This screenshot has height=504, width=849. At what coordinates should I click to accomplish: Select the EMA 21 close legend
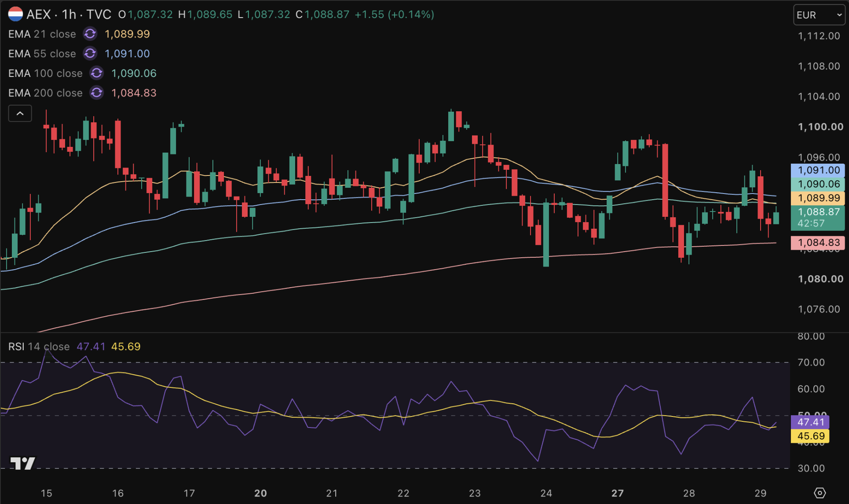coord(42,34)
